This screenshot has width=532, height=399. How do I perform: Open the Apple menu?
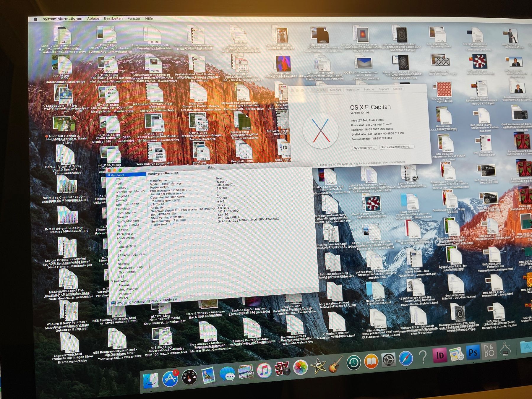[35, 19]
